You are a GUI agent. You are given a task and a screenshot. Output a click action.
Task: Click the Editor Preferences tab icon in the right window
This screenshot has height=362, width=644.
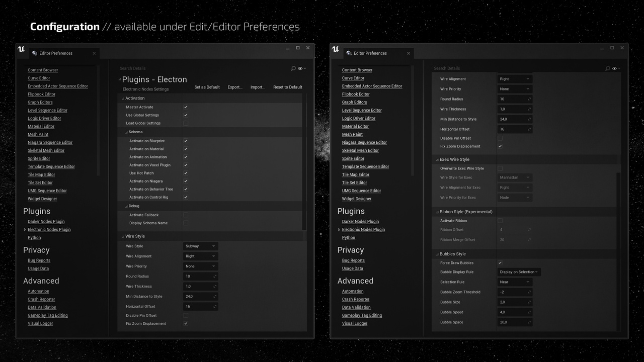(349, 53)
